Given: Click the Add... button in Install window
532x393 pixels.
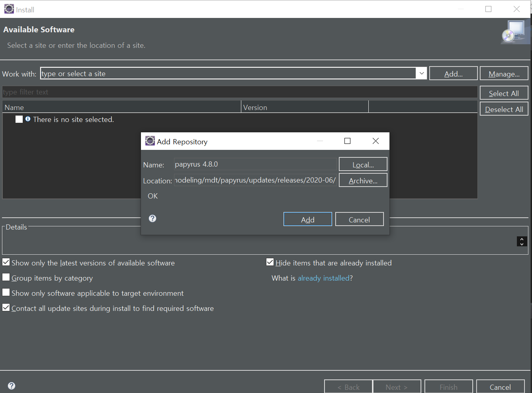Looking at the screenshot, I should 454,73.
